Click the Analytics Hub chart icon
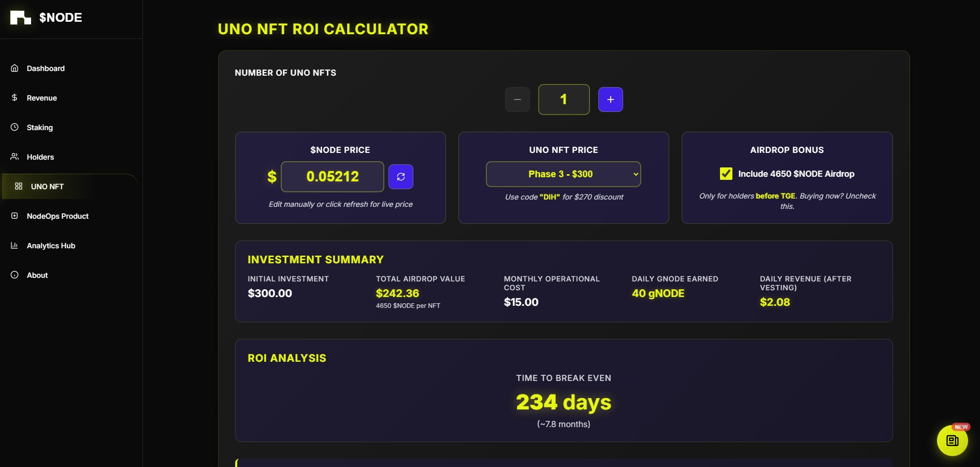Image resolution: width=980 pixels, height=467 pixels. click(15, 245)
